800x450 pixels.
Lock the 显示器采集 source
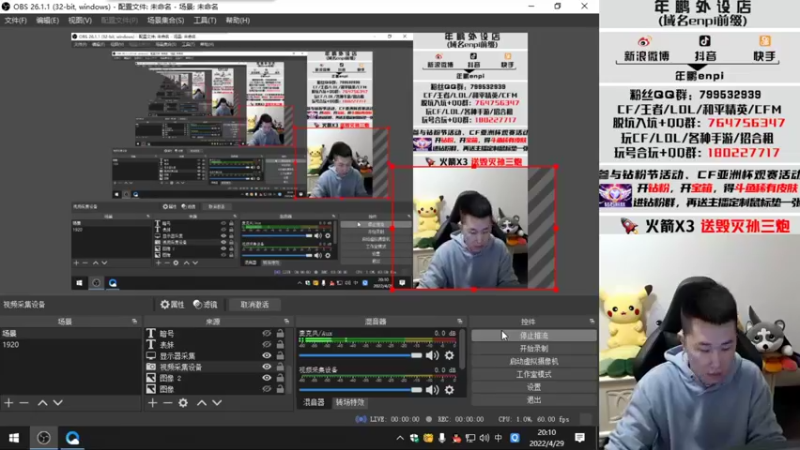coord(280,356)
